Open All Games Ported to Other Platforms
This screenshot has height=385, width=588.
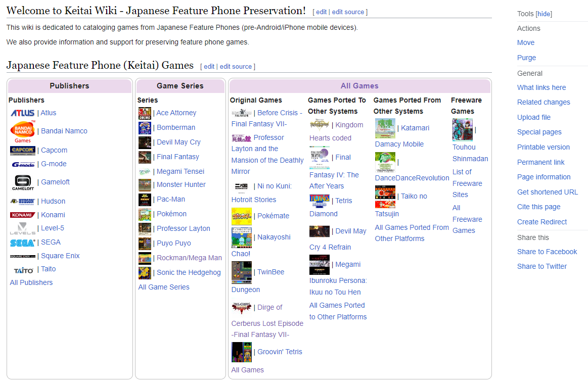(x=338, y=311)
